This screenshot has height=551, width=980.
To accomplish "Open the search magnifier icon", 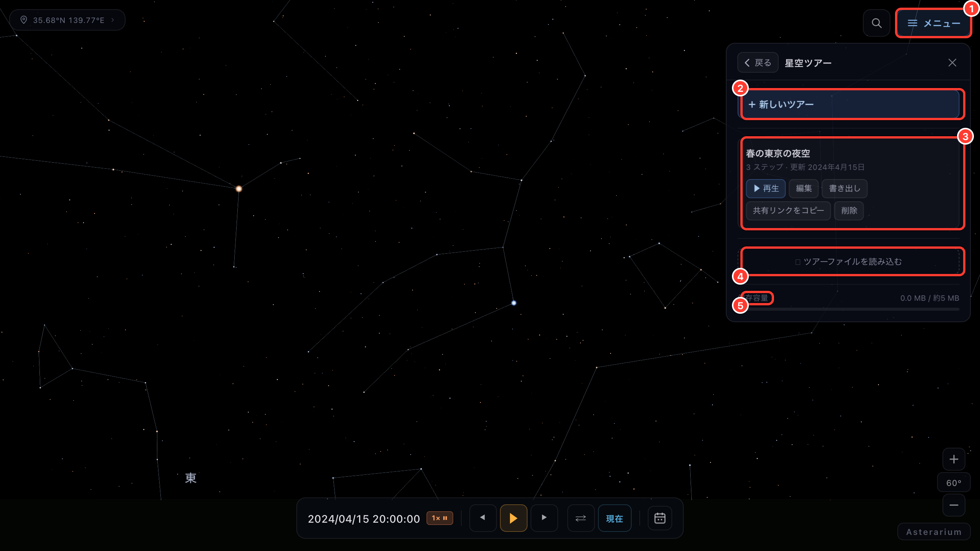I will coord(876,23).
